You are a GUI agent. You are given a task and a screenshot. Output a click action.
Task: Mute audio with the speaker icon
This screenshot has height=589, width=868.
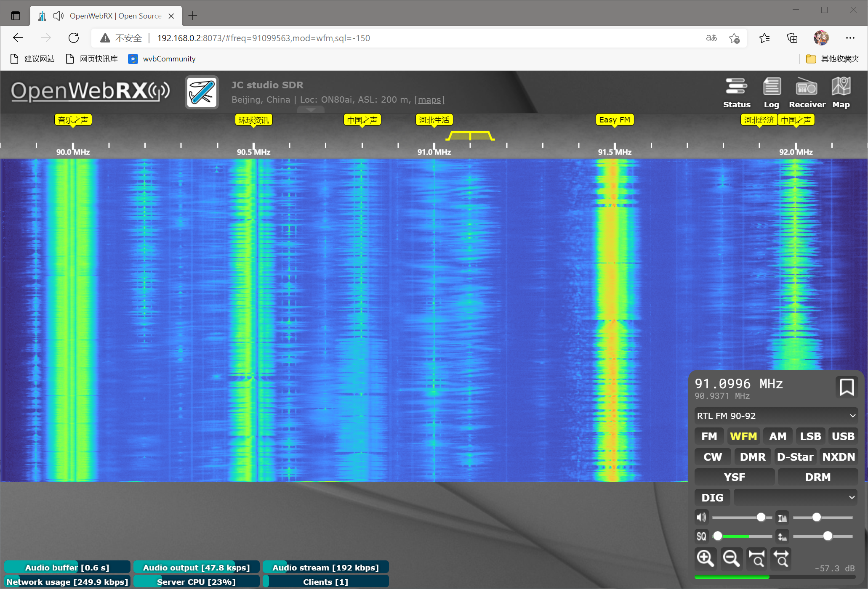tap(701, 517)
